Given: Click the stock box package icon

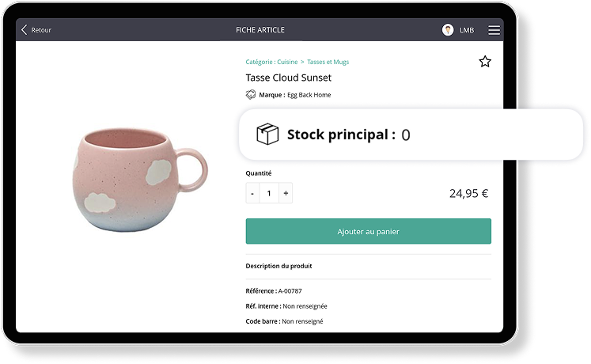Looking at the screenshot, I should click(267, 135).
